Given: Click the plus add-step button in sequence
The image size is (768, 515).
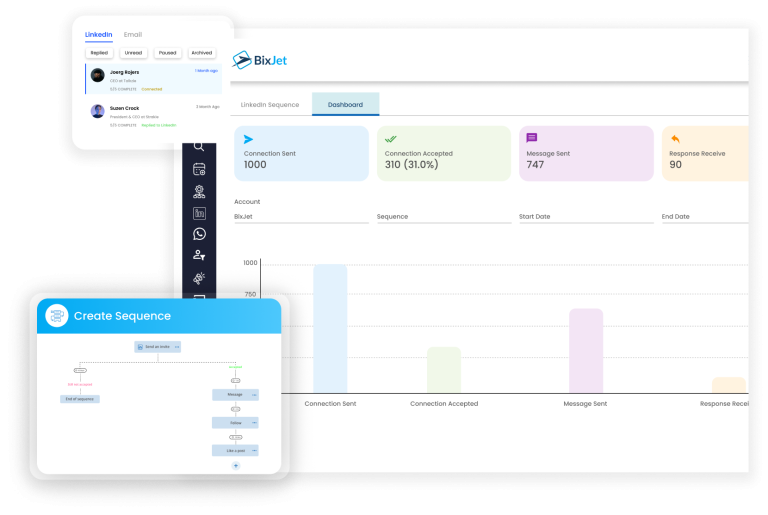Looking at the screenshot, I should 236,466.
